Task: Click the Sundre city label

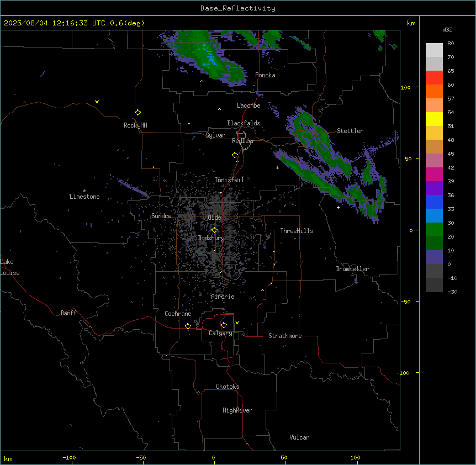Action: click(161, 216)
